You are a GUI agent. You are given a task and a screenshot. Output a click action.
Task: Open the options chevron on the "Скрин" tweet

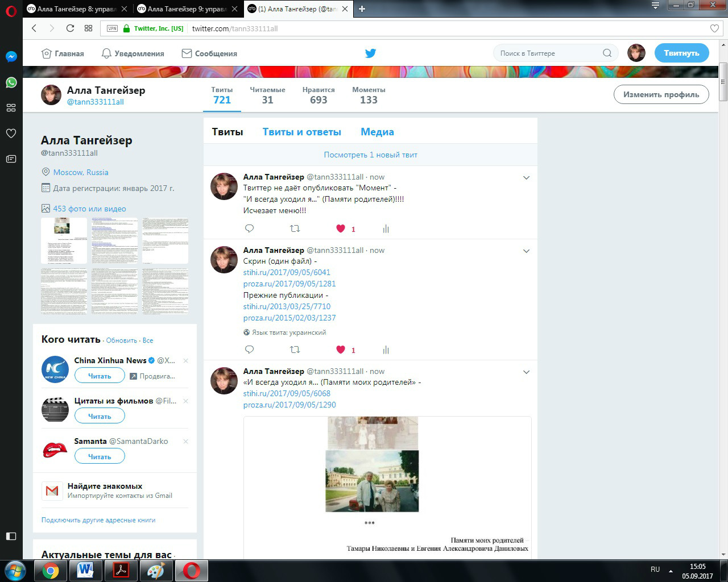[526, 251]
